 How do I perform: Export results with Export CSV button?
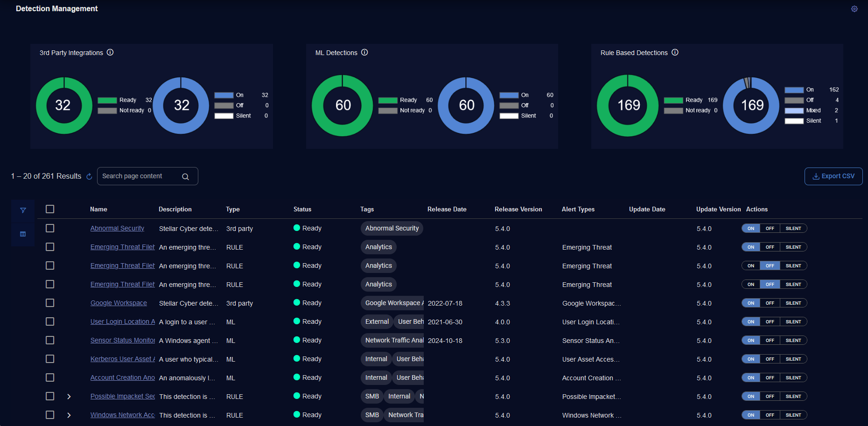[x=833, y=176]
